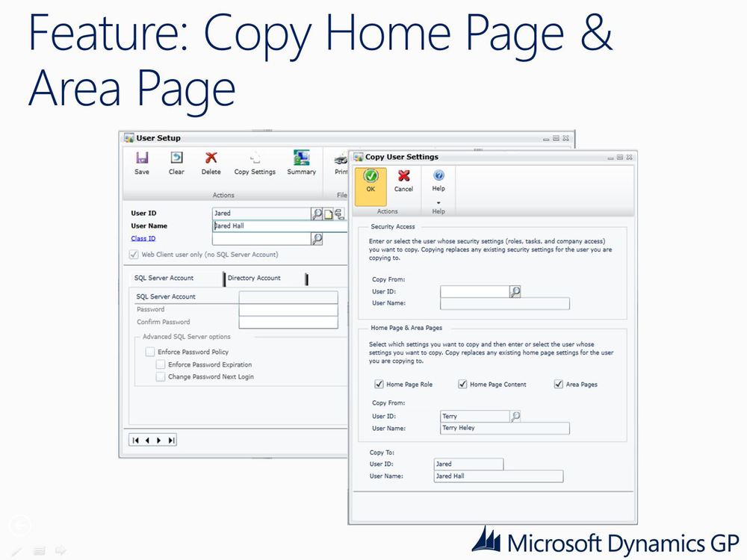Uncheck the Area Pages checkbox

pos(559,384)
